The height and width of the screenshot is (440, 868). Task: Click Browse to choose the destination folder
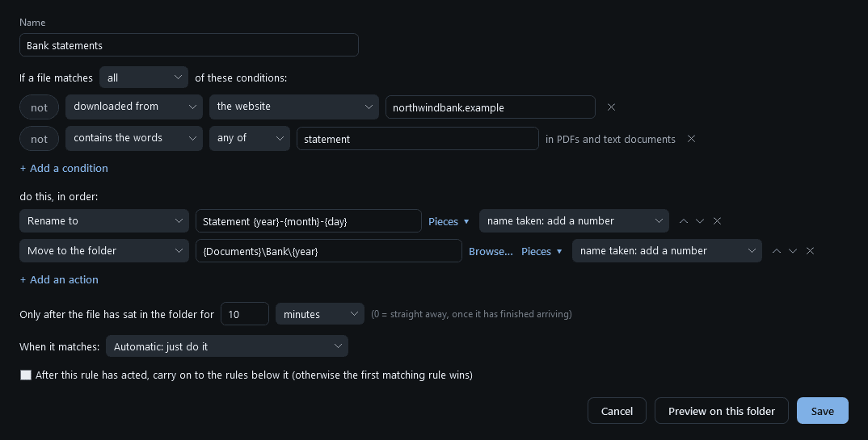click(x=491, y=252)
